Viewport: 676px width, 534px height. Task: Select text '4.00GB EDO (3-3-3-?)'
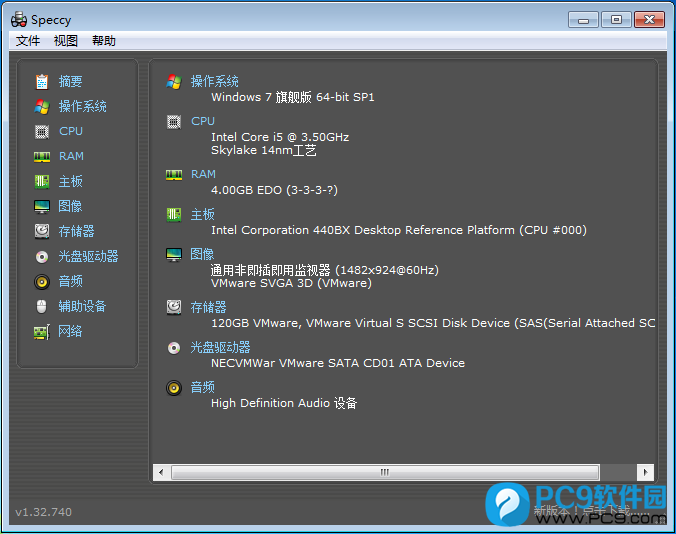(x=274, y=190)
